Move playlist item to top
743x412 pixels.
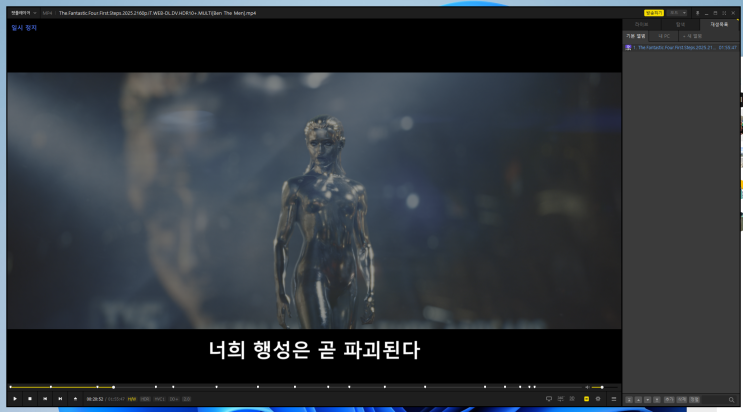pyautogui.click(x=629, y=400)
